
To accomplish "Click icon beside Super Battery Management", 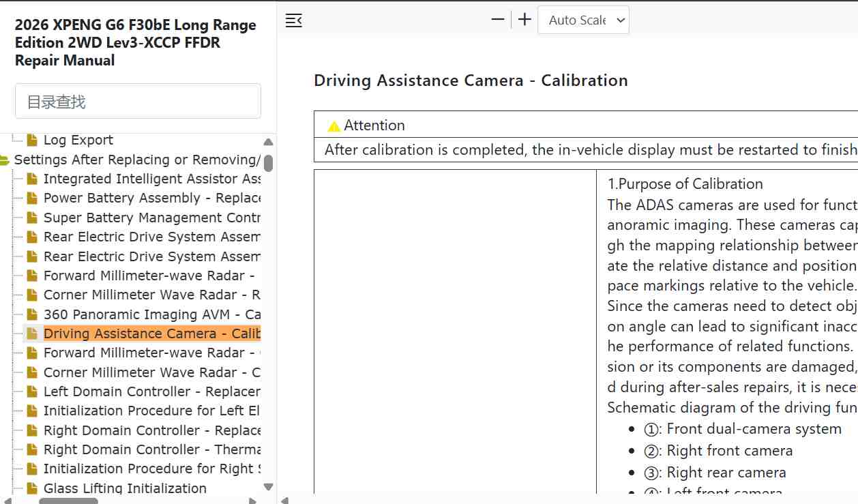I will point(32,218).
